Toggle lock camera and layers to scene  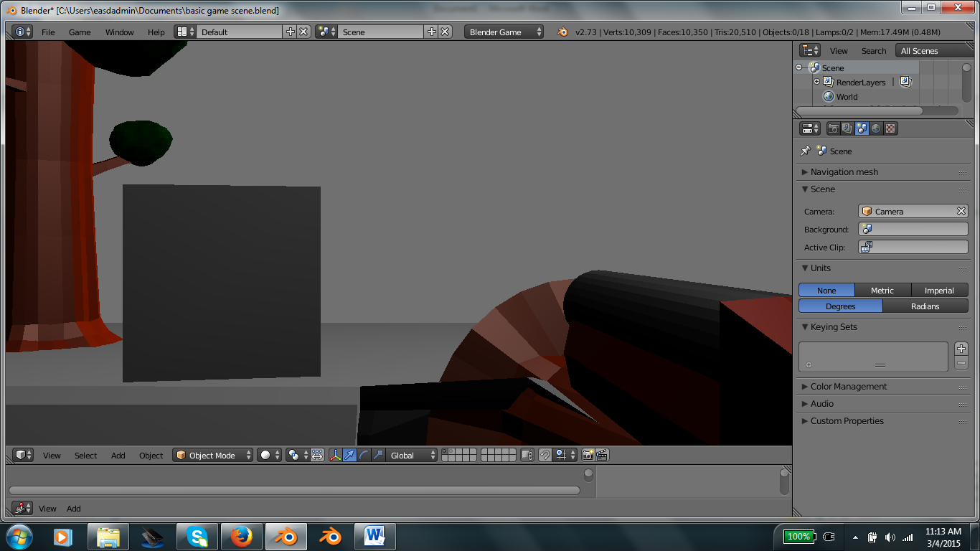click(x=527, y=455)
